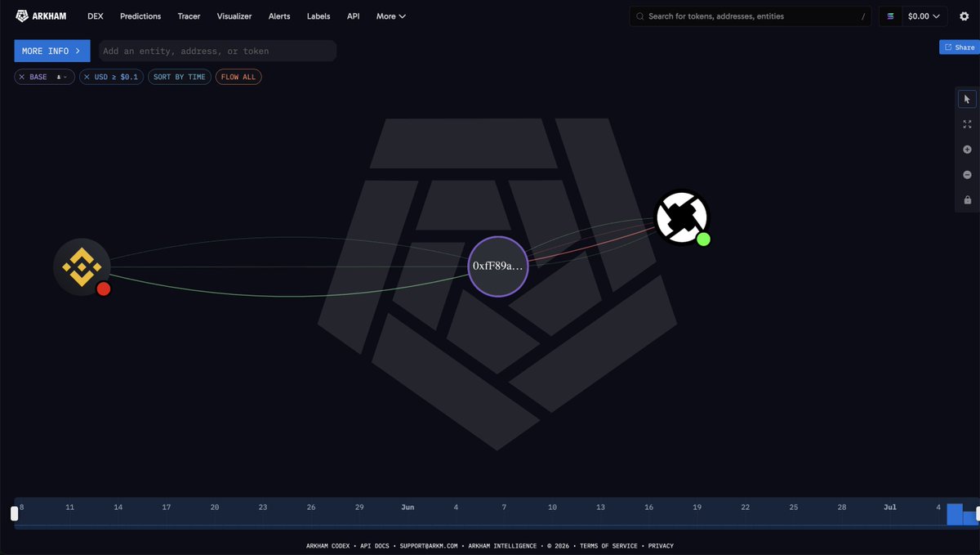The height and width of the screenshot is (555, 980).
Task: Click the tall blue activity bar in the timeline
Action: [955, 514]
